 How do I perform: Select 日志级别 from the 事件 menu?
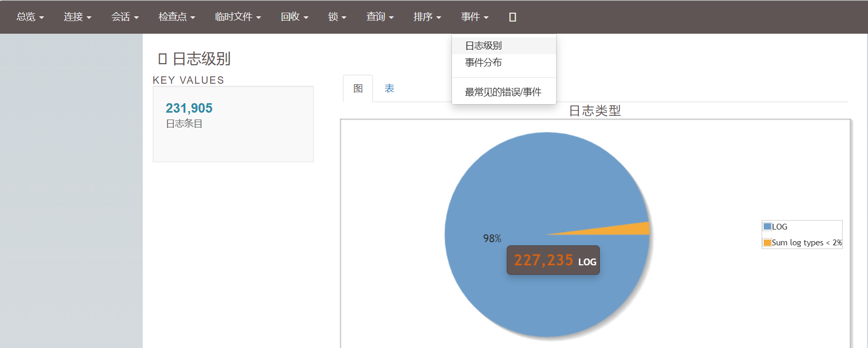point(483,46)
